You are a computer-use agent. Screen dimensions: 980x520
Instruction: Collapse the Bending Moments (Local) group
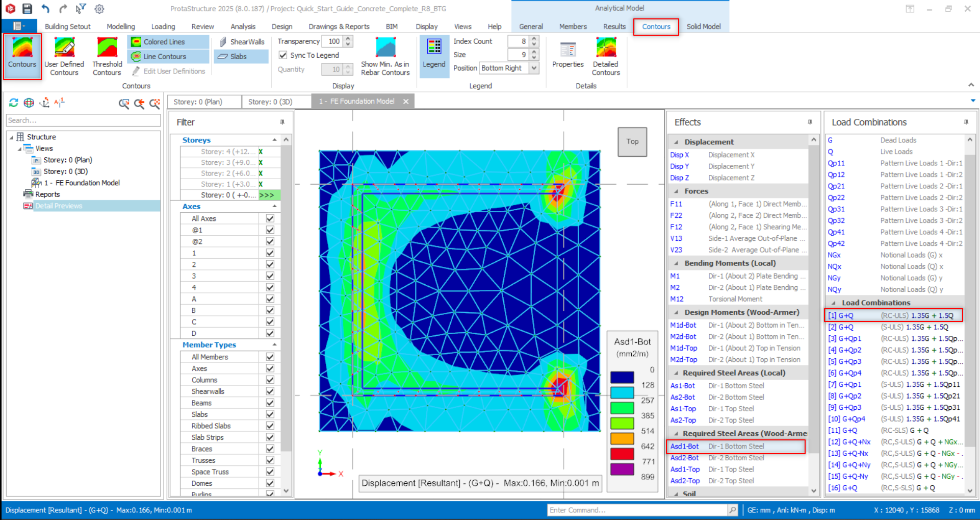[x=677, y=263]
